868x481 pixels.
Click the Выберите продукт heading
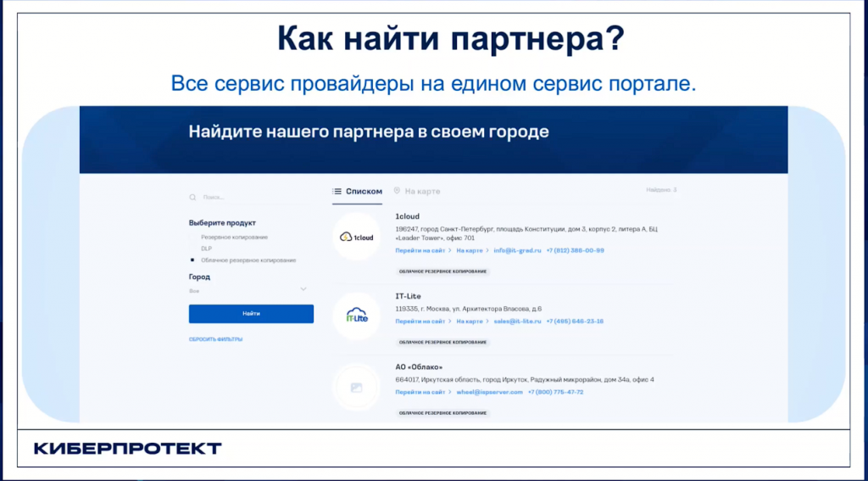223,223
